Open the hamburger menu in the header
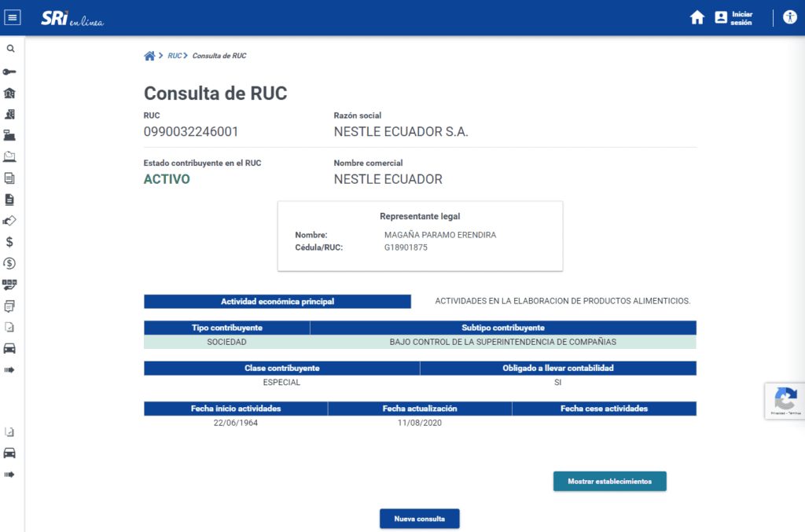805x532 pixels. [13, 17]
